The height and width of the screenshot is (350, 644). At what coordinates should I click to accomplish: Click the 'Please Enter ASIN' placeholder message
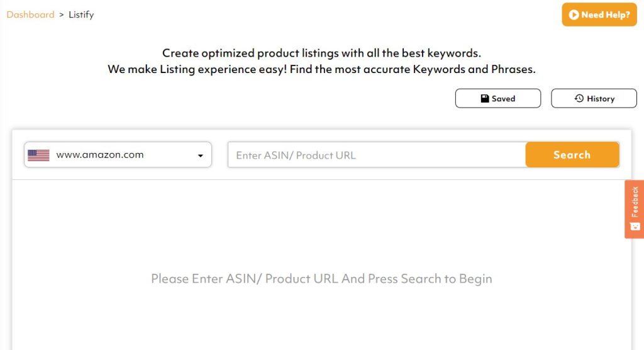pyautogui.click(x=245, y=278)
